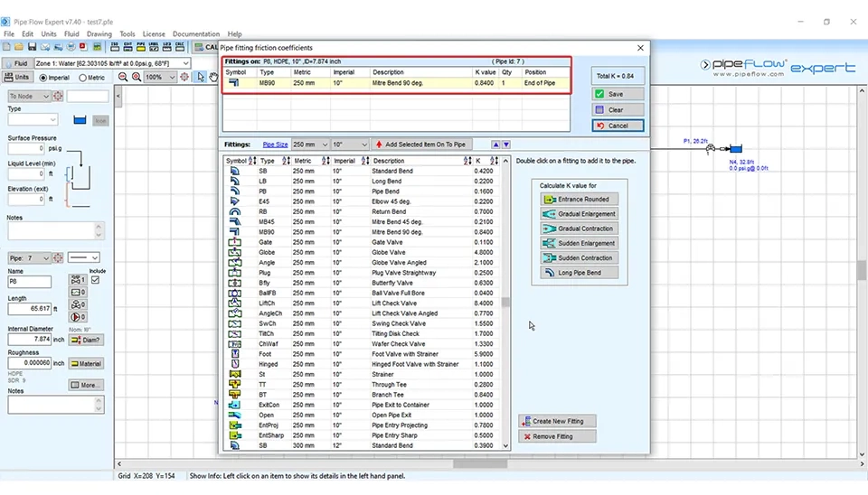This screenshot has width=868, height=495.
Task: Click the Pipe Size link
Action: (275, 145)
